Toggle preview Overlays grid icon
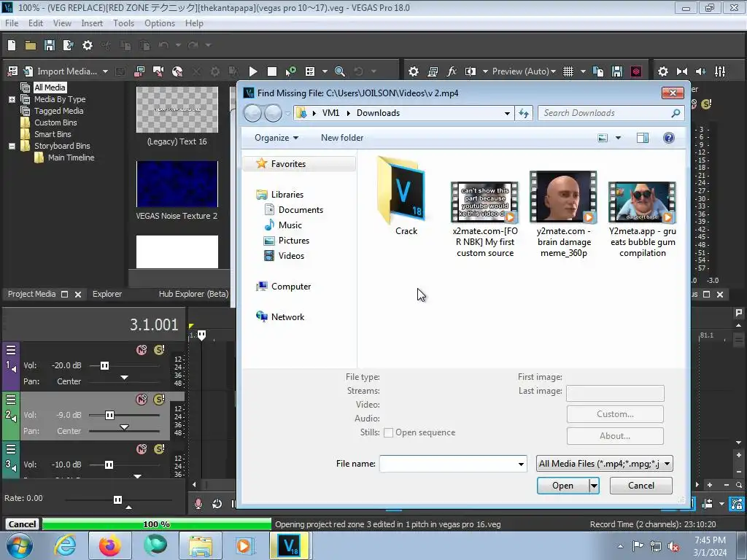 click(568, 71)
